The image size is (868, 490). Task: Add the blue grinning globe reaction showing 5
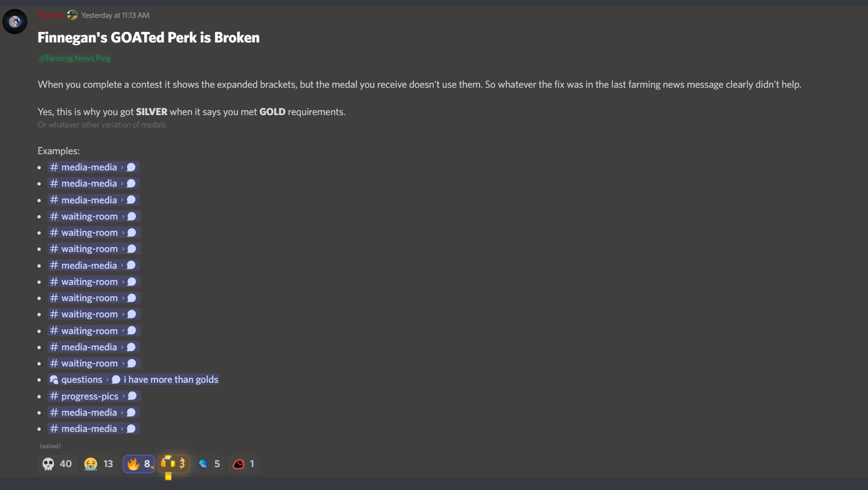coord(209,464)
